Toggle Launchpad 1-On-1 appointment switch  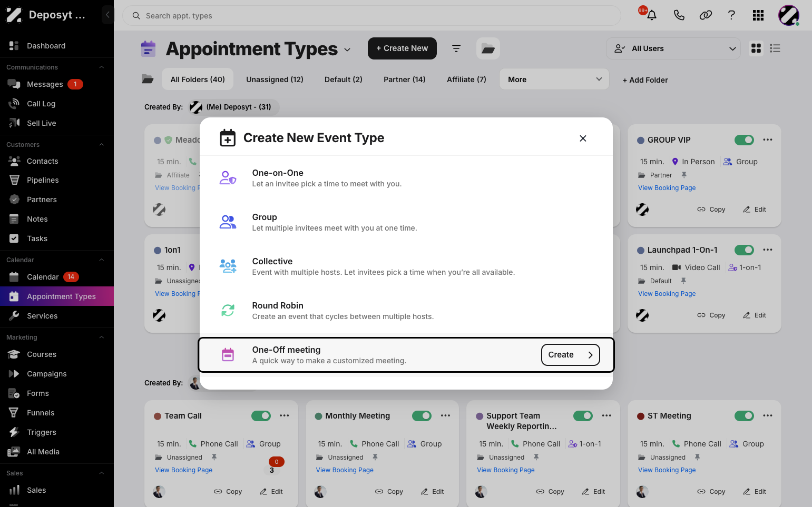(x=744, y=250)
